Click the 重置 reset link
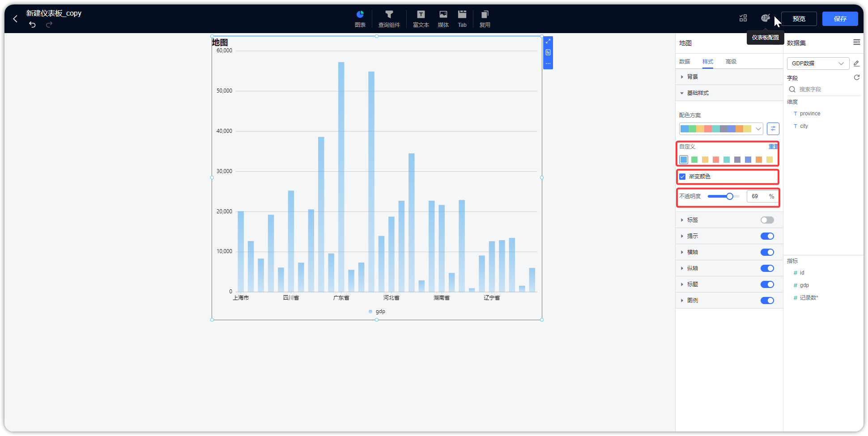Screen dimensions: 868x436 coord(774,147)
